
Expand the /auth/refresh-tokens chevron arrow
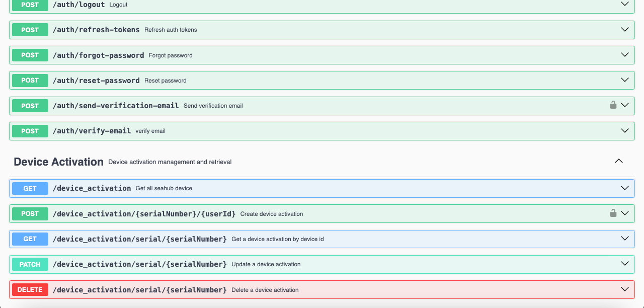click(625, 30)
